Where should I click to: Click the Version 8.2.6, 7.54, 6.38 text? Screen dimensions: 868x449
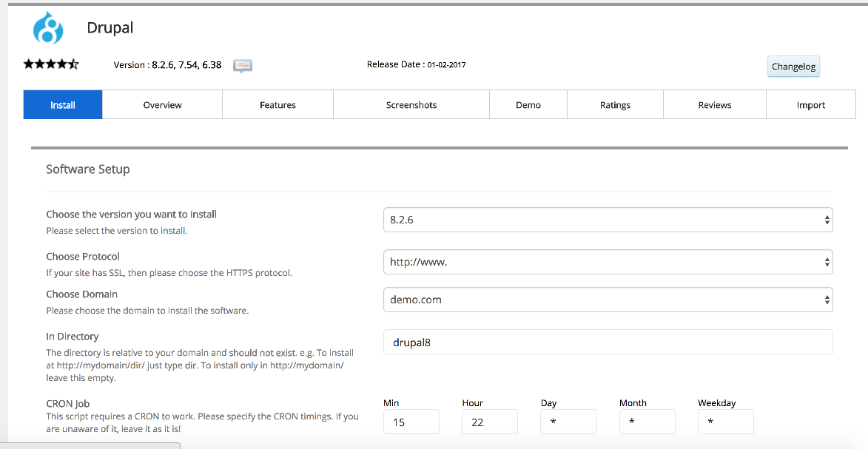[167, 65]
